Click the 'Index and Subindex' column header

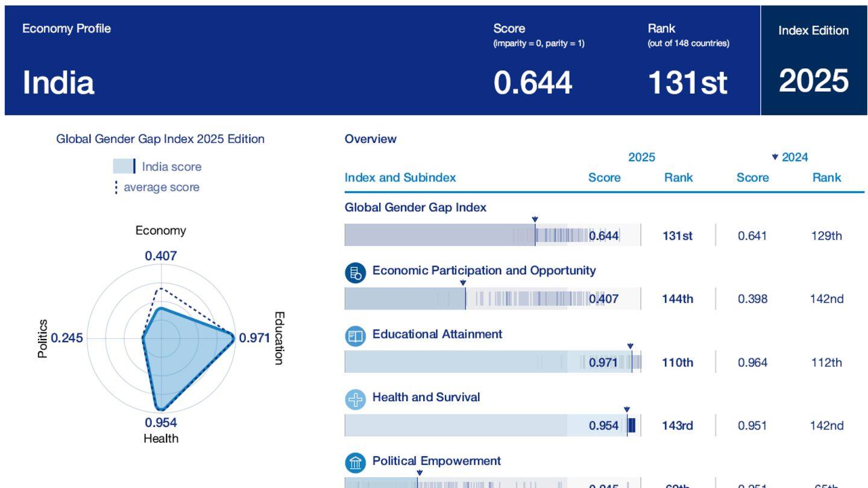point(400,177)
